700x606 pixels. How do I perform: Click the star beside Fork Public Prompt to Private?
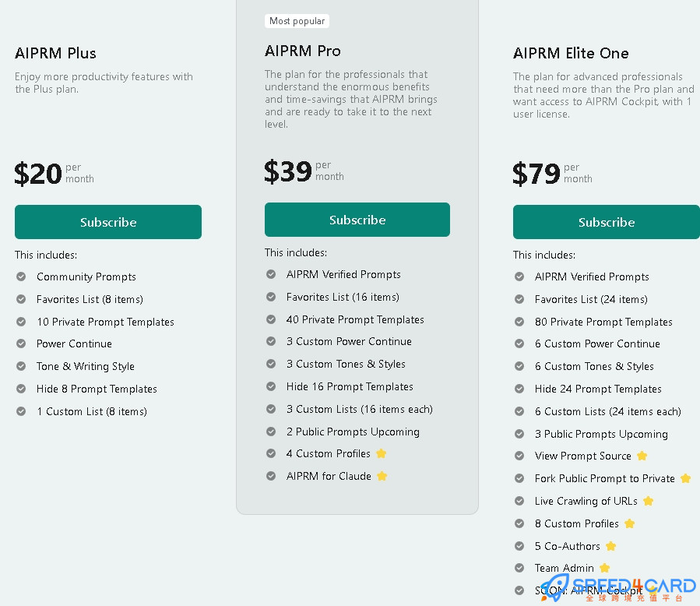click(686, 479)
